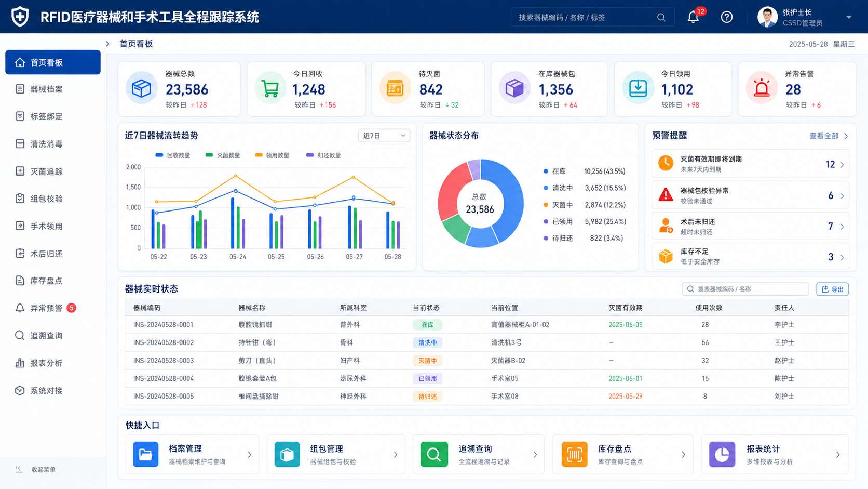The image size is (868, 489).
Task: Toggle 回收数量 legend series in chart
Action: click(x=173, y=155)
